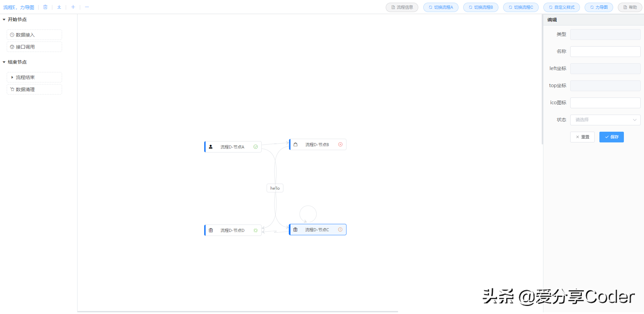Click the hello connection label
Viewport: 644px width, 314px height.
pos(275,188)
